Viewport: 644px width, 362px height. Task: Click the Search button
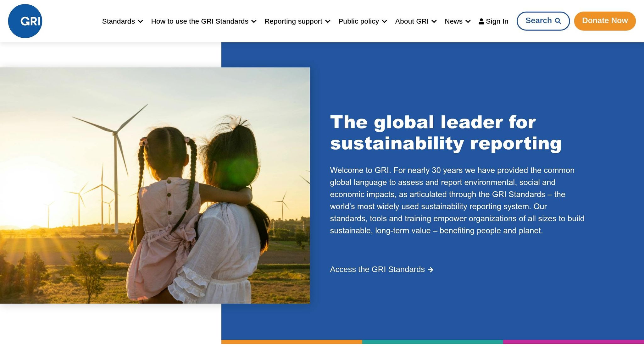543,21
